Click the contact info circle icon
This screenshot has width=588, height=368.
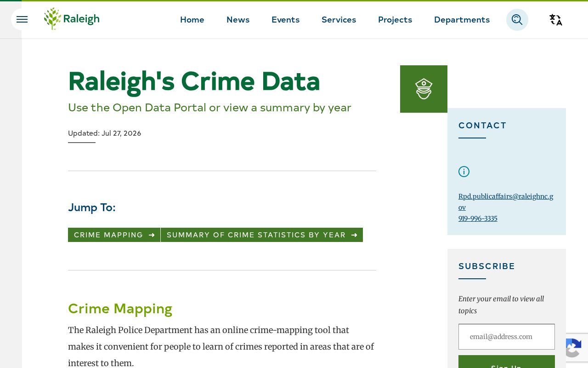(464, 172)
